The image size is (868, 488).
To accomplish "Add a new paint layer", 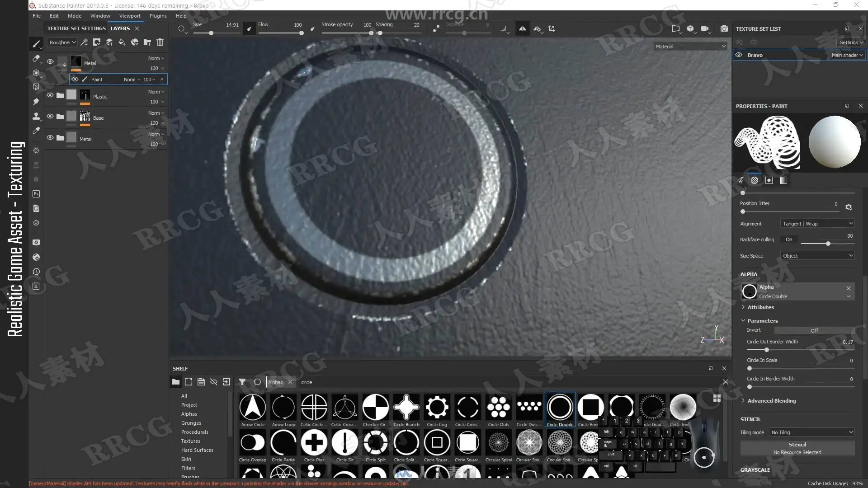I will pyautogui.click(x=109, y=42).
